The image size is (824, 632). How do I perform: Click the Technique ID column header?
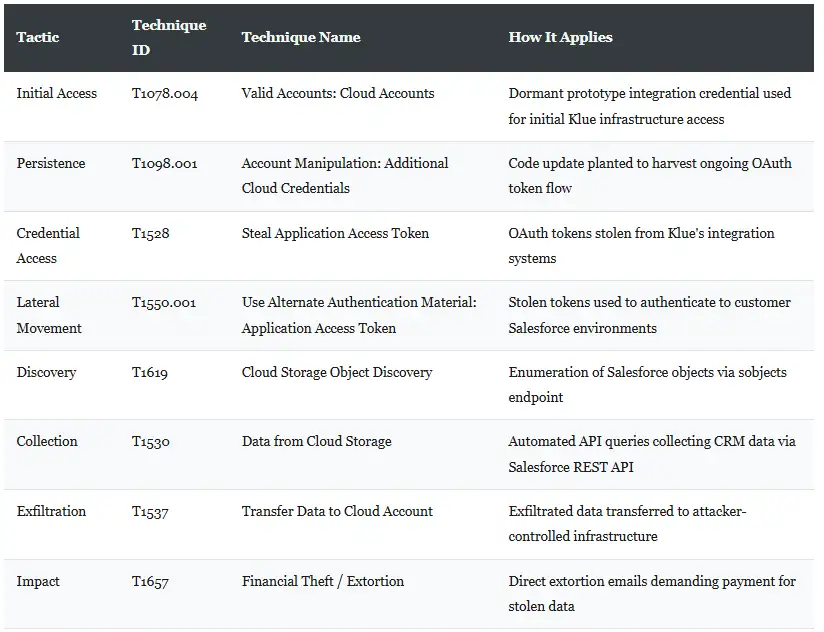(x=169, y=37)
